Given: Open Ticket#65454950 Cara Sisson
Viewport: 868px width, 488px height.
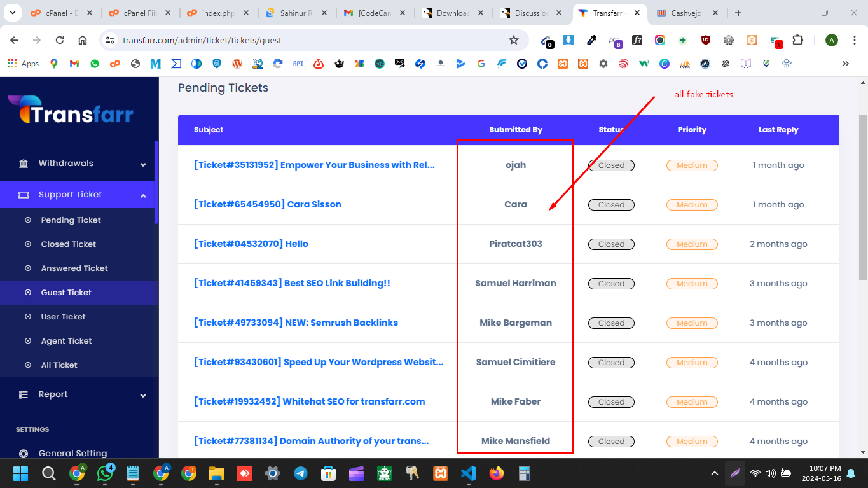Looking at the screenshot, I should pos(268,204).
